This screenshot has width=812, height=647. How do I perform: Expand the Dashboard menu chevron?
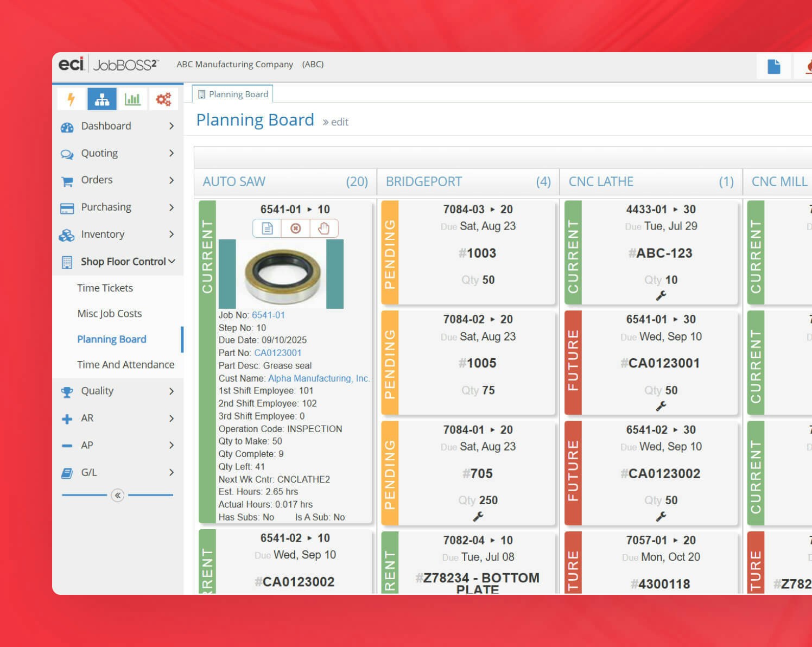click(172, 126)
